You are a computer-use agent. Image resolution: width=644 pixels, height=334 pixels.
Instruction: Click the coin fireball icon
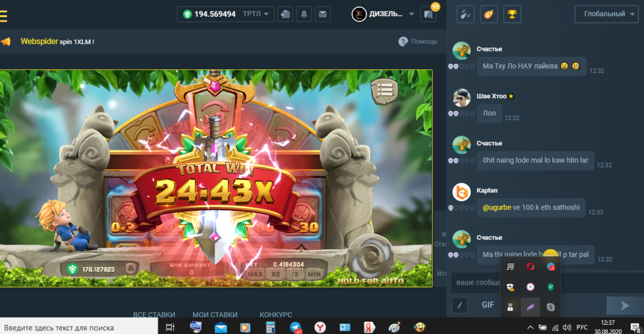click(x=488, y=14)
